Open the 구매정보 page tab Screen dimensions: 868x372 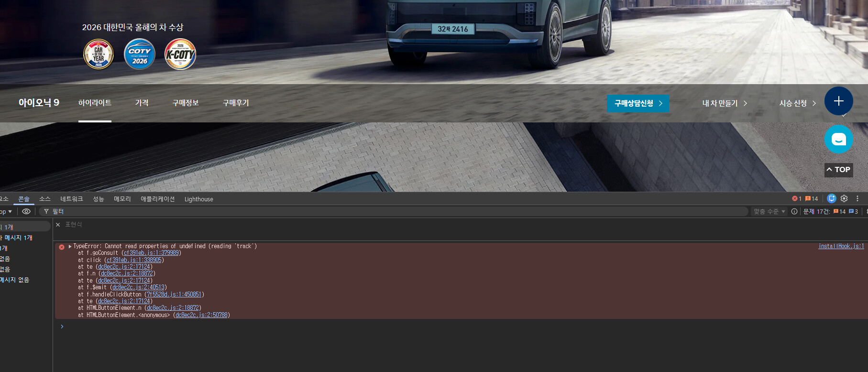186,103
